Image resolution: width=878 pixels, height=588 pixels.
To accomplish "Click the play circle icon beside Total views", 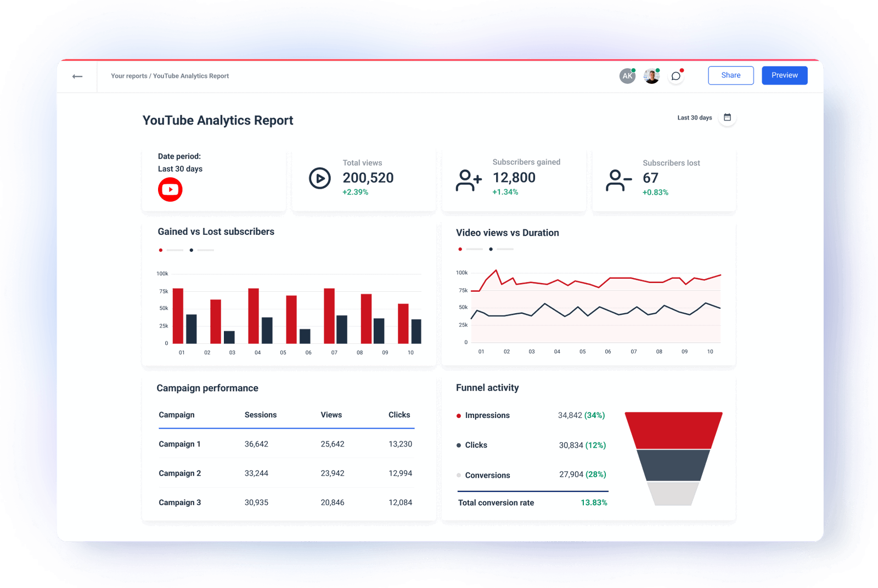I will (319, 178).
